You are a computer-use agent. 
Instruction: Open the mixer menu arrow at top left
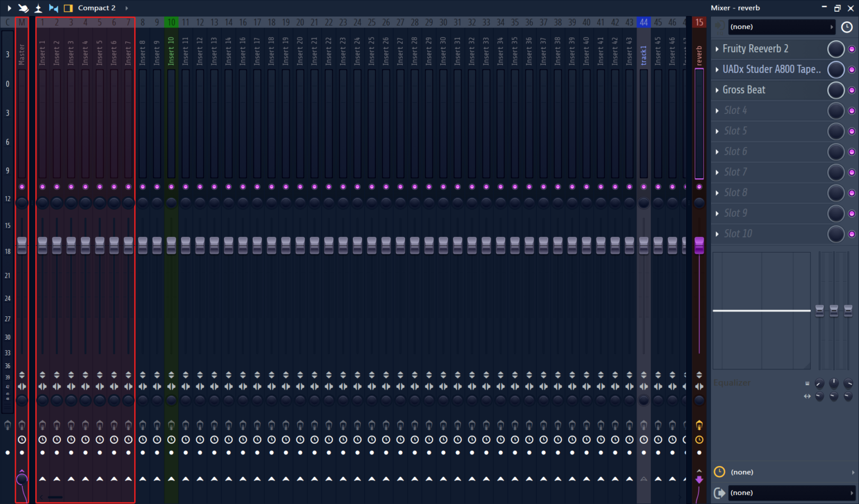click(9, 8)
